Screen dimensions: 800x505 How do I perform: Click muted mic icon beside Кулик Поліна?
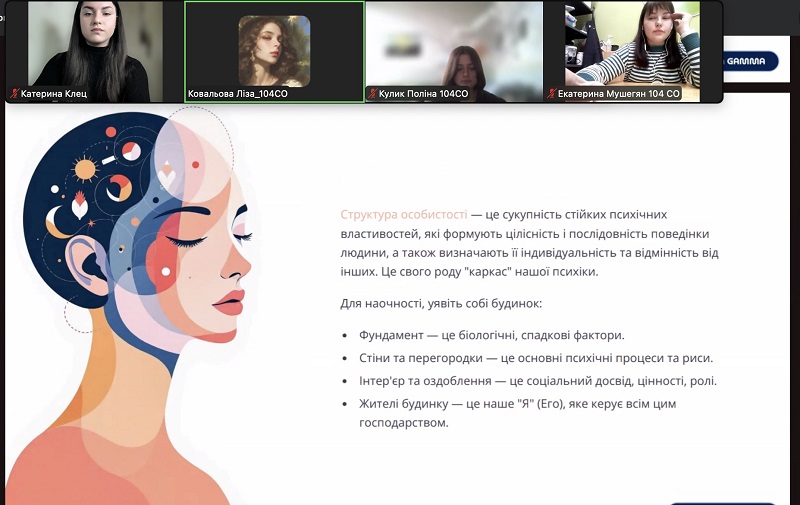pos(371,94)
